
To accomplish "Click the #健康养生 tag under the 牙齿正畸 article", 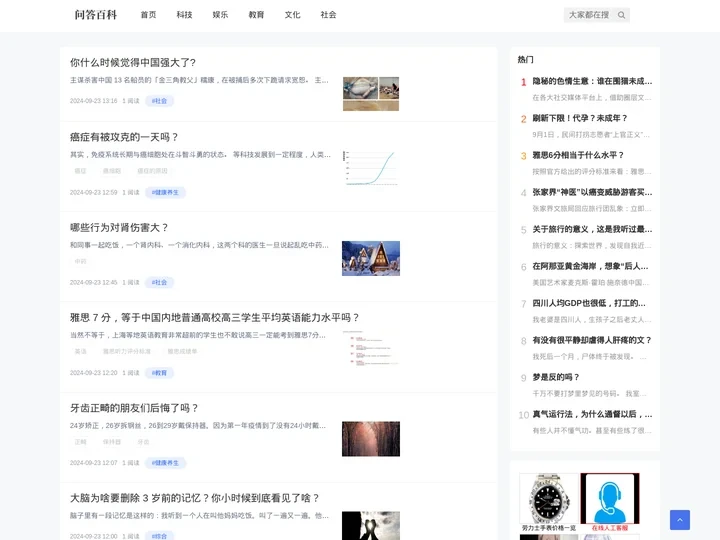I will 165,463.
